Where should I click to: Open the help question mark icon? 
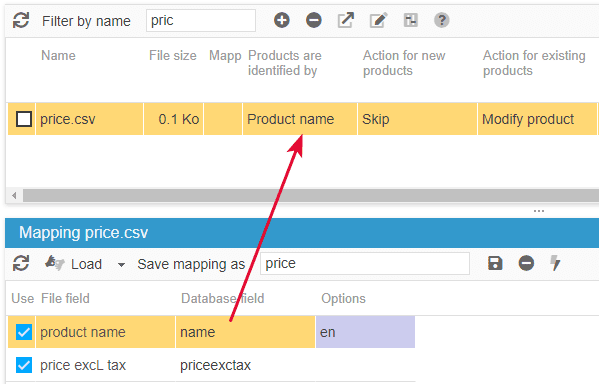[x=442, y=20]
